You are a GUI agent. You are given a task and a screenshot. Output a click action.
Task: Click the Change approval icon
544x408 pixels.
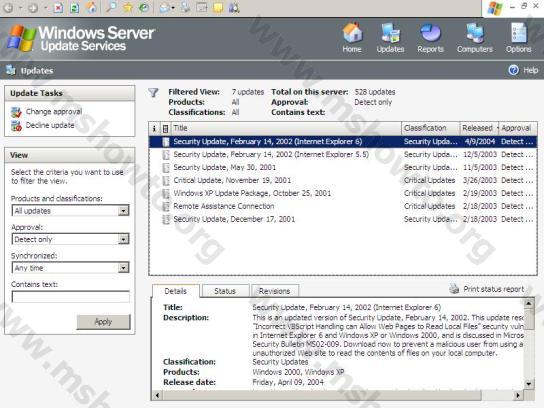pyautogui.click(x=16, y=112)
